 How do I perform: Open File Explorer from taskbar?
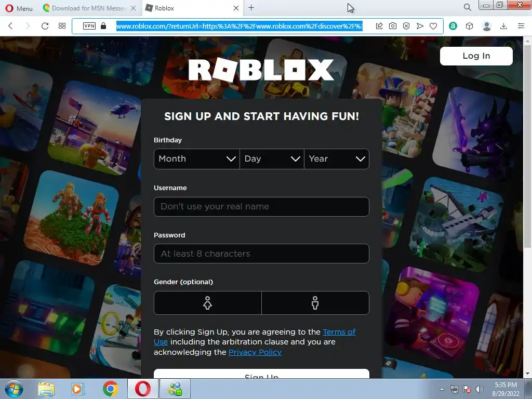[46, 389]
